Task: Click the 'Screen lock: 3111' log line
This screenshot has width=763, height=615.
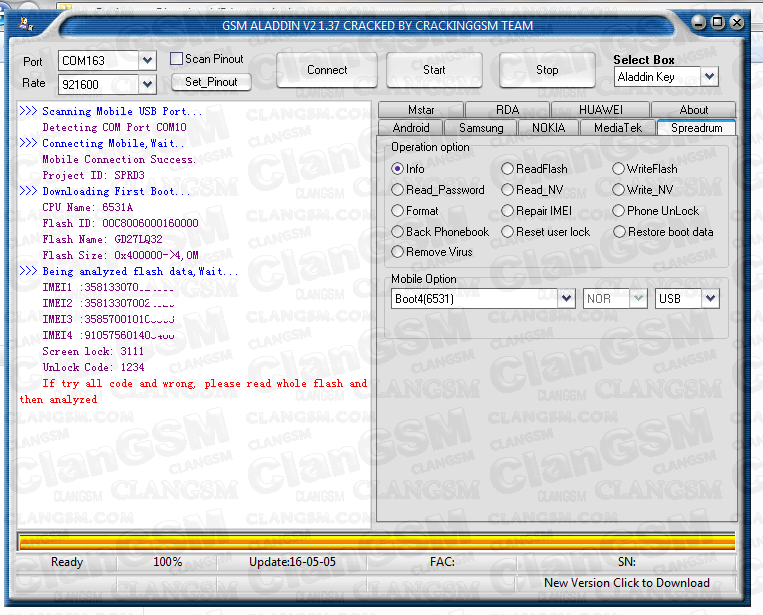Action: (x=92, y=351)
